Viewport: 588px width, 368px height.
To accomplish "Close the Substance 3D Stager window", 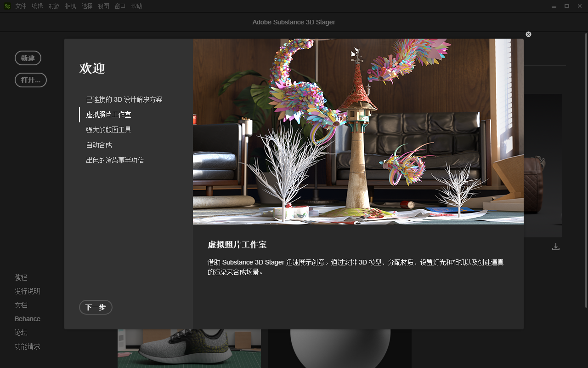I will coord(579,6).
